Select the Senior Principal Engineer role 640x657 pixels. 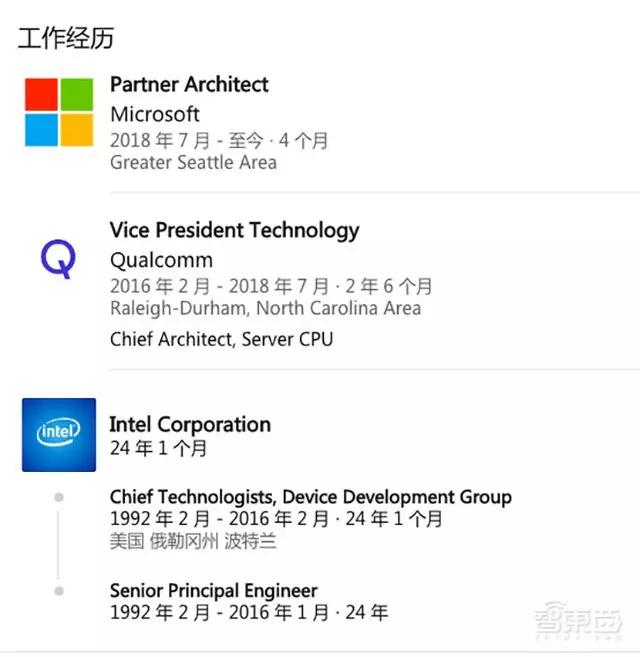coord(214,590)
